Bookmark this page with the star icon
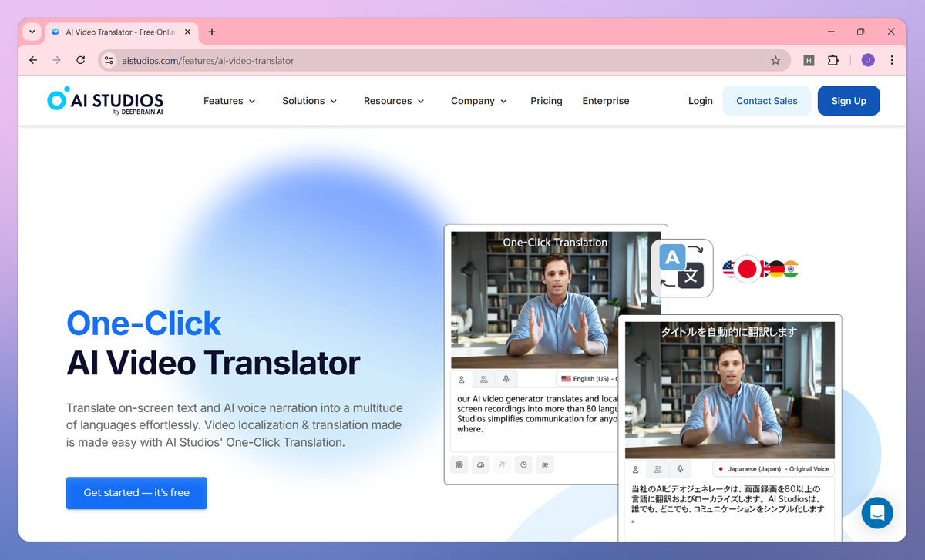Viewport: 925px width, 560px height. pos(775,60)
